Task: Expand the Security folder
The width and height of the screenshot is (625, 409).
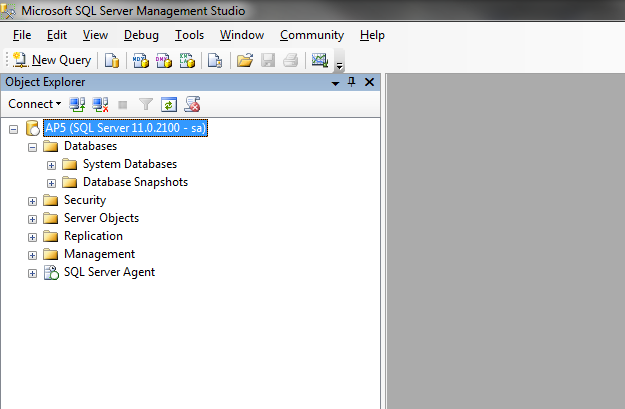Action: click(32, 200)
